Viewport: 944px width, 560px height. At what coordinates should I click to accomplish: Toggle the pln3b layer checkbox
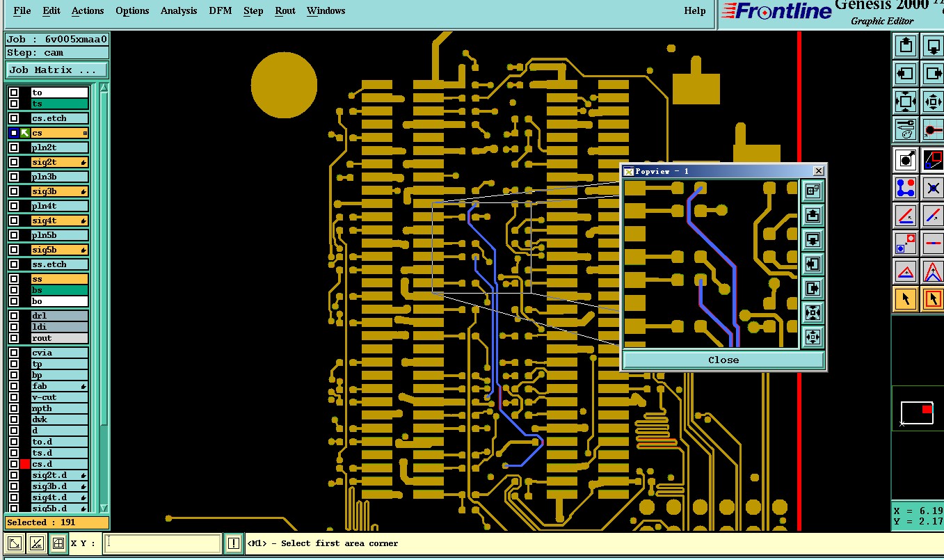pos(14,177)
